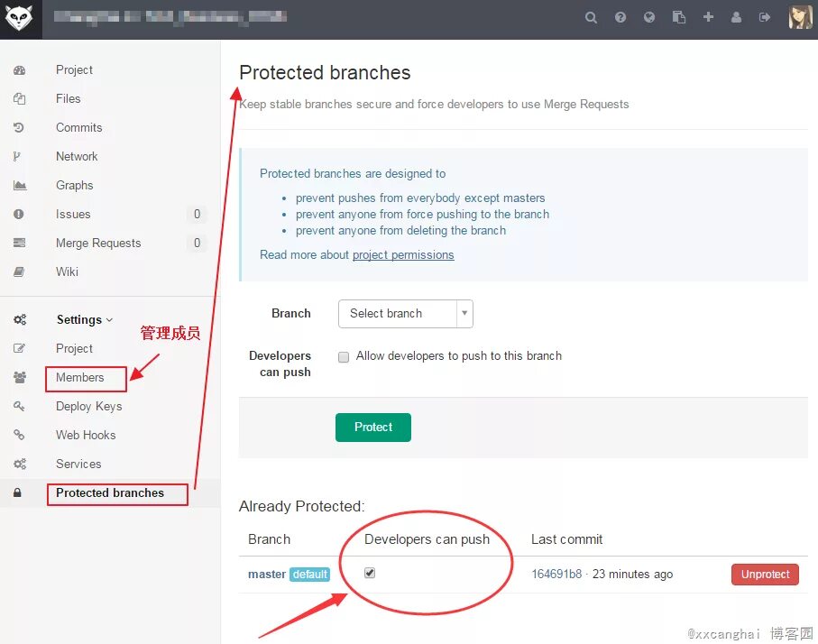Click the GitLab fox logo

tap(20, 19)
